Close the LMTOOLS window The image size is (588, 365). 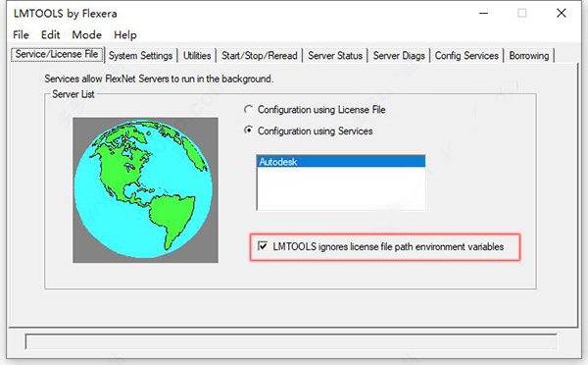(561, 13)
